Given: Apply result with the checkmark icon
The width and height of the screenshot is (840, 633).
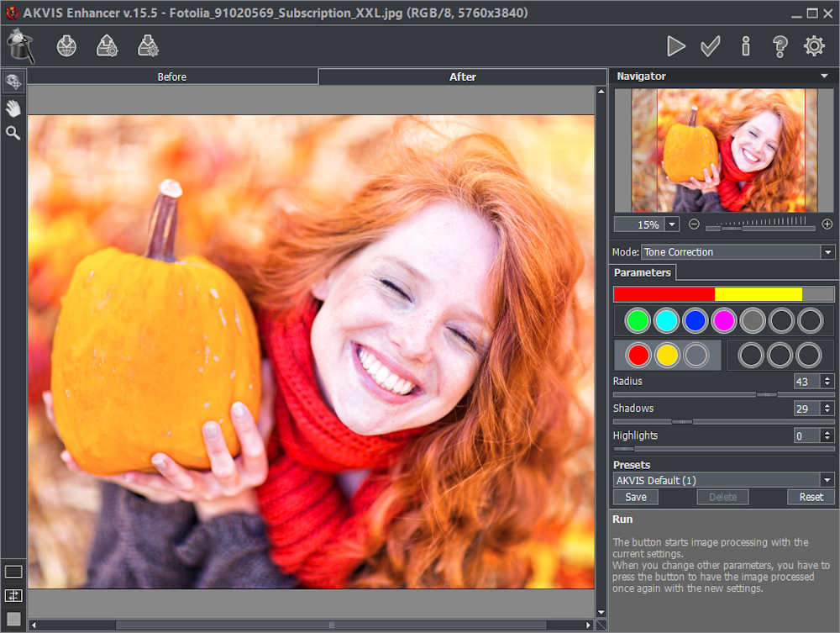Looking at the screenshot, I should (x=711, y=46).
